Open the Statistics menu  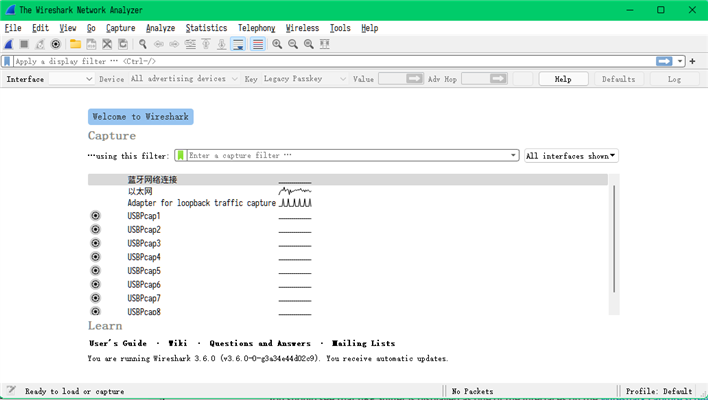click(206, 28)
